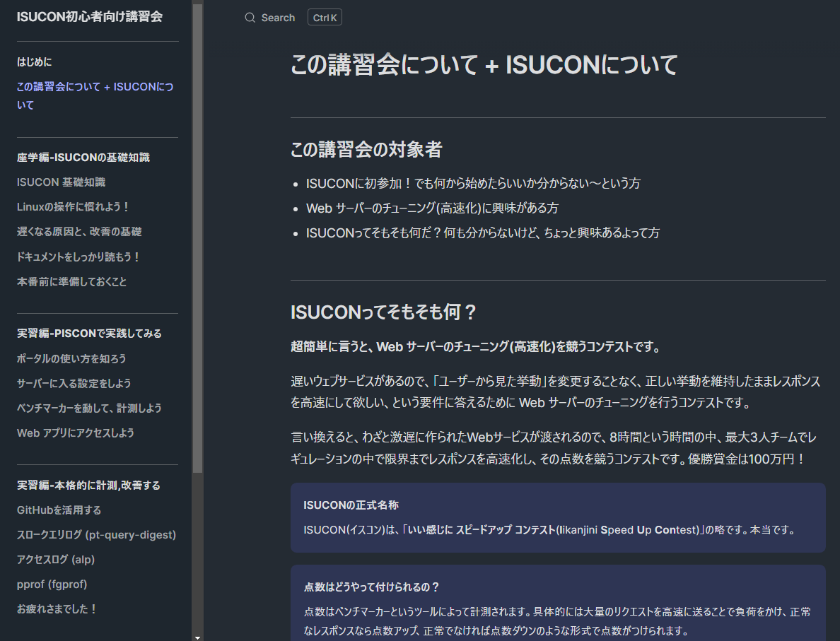Click はじめに section heading
The image size is (840, 641).
(34, 61)
